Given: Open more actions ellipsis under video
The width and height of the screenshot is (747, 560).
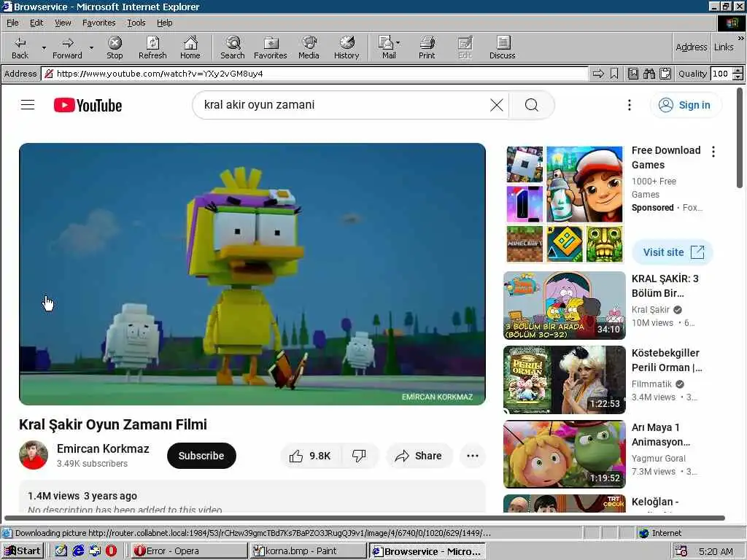Looking at the screenshot, I should coord(473,456).
